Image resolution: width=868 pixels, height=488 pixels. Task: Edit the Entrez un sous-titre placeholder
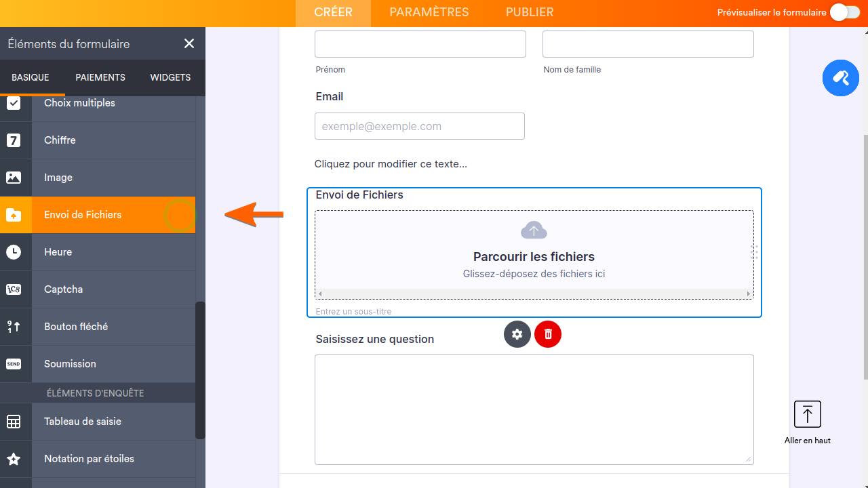coord(353,312)
